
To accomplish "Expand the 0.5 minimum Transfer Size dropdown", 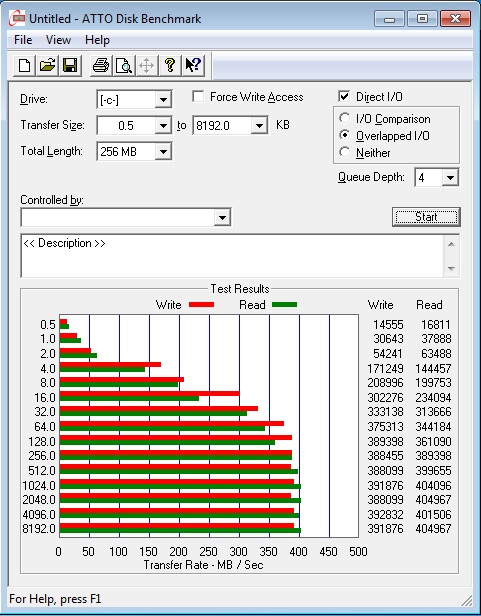I will (x=163, y=126).
